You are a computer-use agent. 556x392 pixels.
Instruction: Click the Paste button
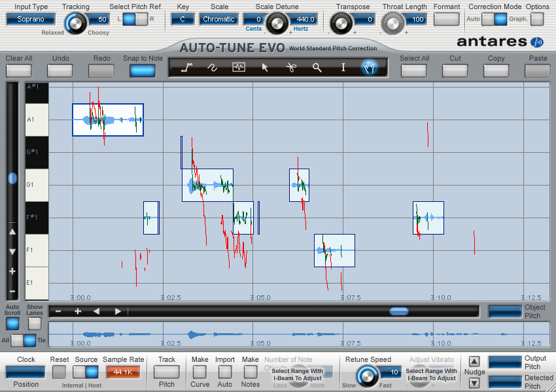(537, 71)
